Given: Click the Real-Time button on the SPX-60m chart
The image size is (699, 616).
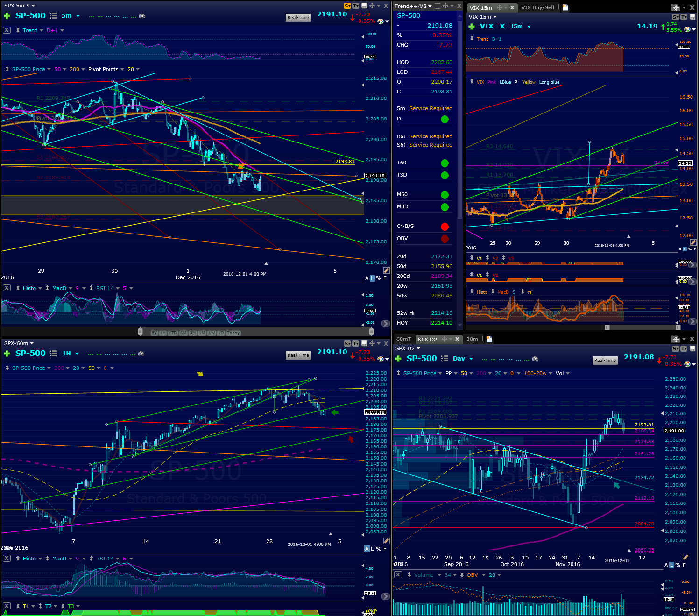Looking at the screenshot, I should click(298, 355).
